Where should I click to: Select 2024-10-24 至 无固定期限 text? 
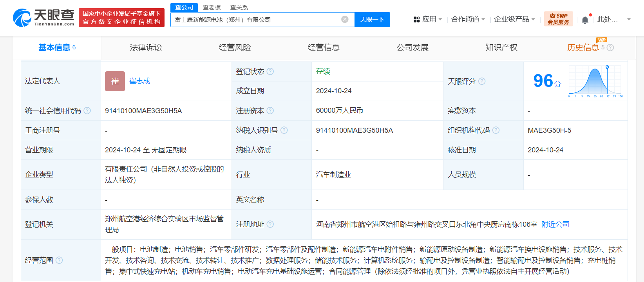pos(146,150)
